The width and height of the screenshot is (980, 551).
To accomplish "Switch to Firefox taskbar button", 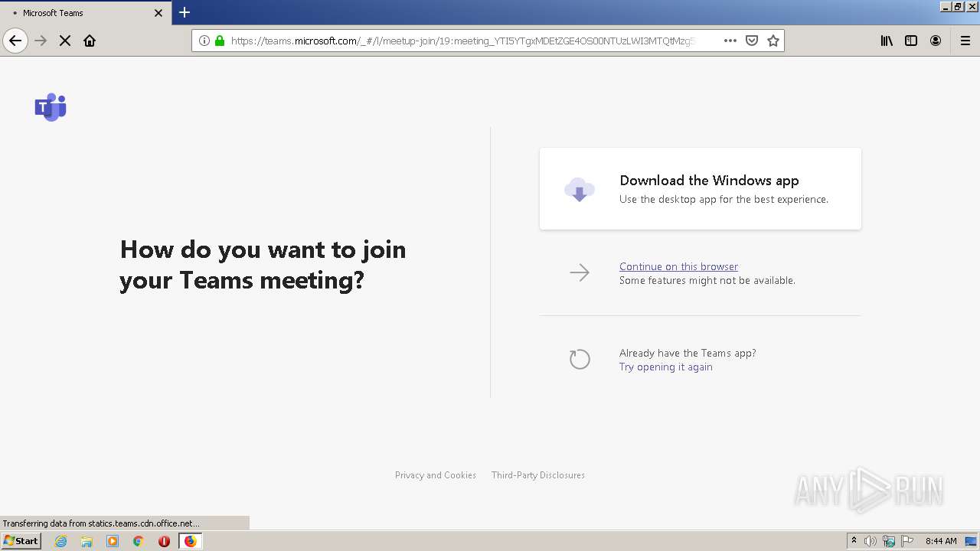I will click(x=190, y=541).
